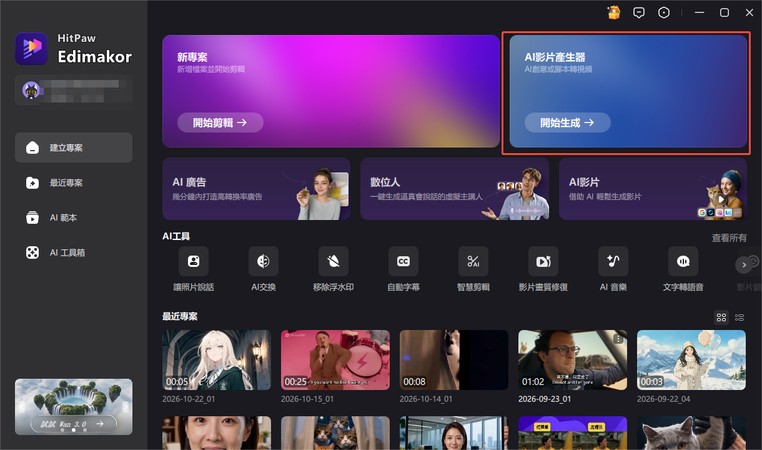The image size is (762, 450).
Task: Open project 2026-09-22_04 thumbnail
Action: 692,360
